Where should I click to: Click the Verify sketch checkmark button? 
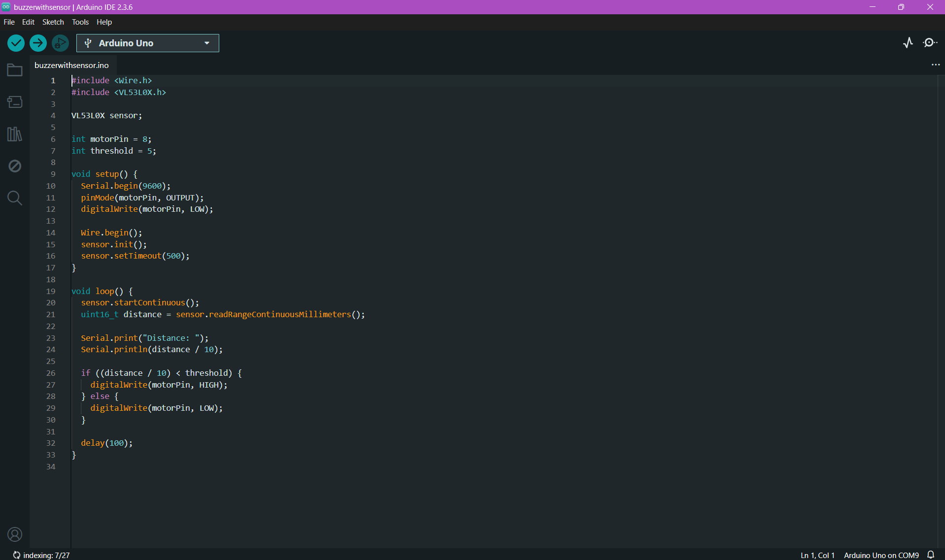pyautogui.click(x=16, y=43)
